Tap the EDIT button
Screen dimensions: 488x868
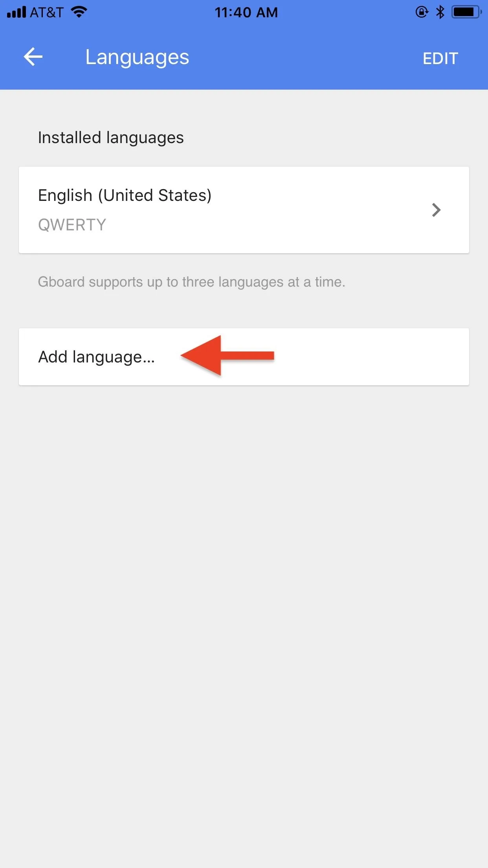click(x=440, y=59)
